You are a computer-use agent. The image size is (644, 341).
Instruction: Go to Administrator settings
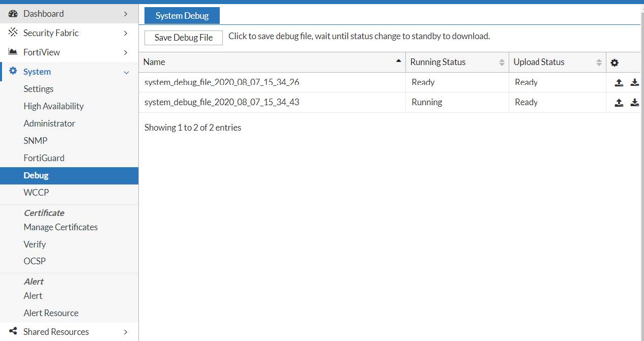tap(49, 123)
